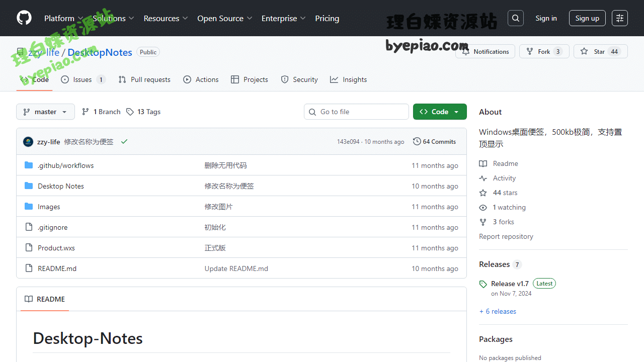Click the README tab above file content

click(45, 299)
